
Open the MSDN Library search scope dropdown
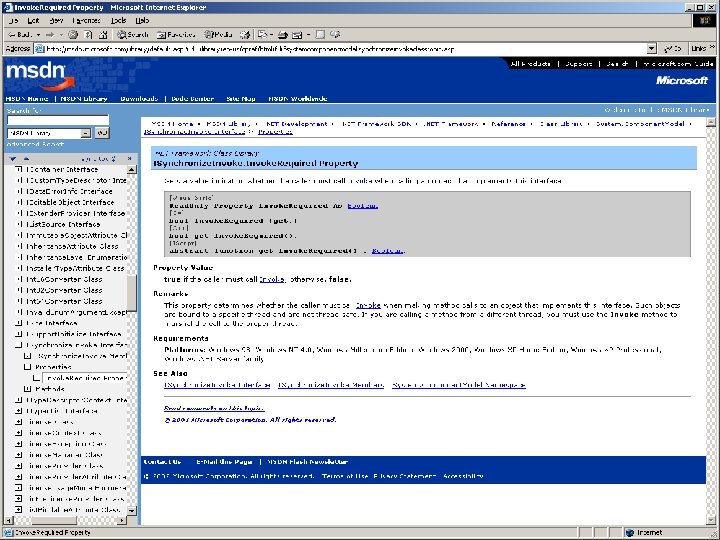pyautogui.click(x=49, y=133)
